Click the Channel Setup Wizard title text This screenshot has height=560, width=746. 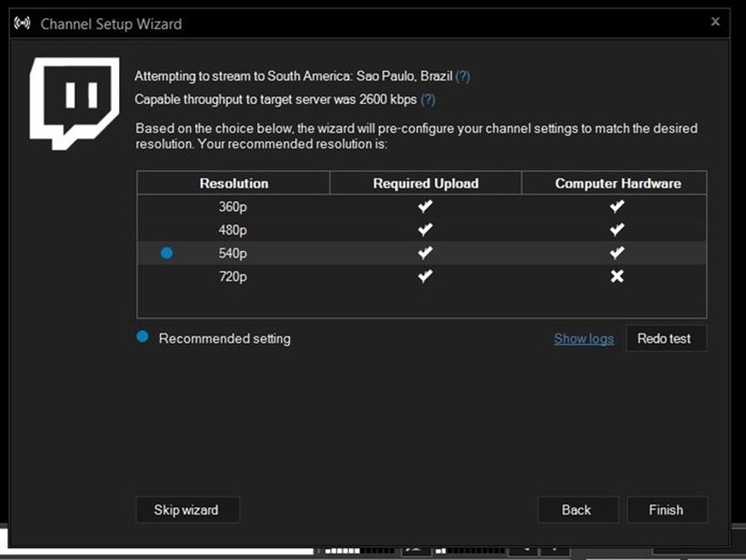pos(111,23)
